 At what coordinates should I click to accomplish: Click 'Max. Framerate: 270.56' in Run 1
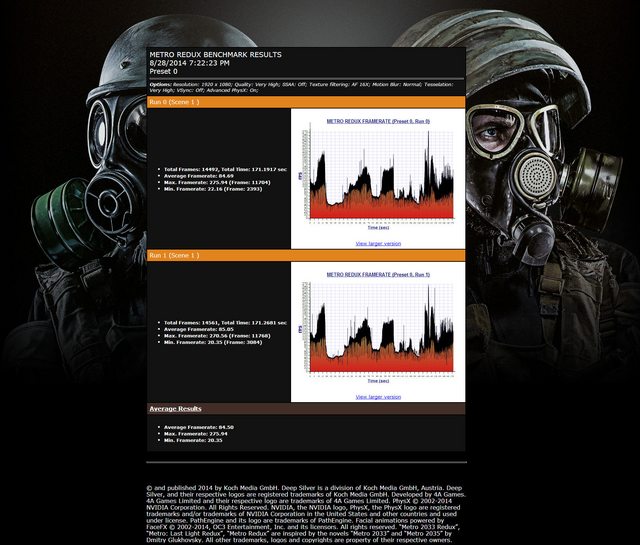click(x=217, y=336)
